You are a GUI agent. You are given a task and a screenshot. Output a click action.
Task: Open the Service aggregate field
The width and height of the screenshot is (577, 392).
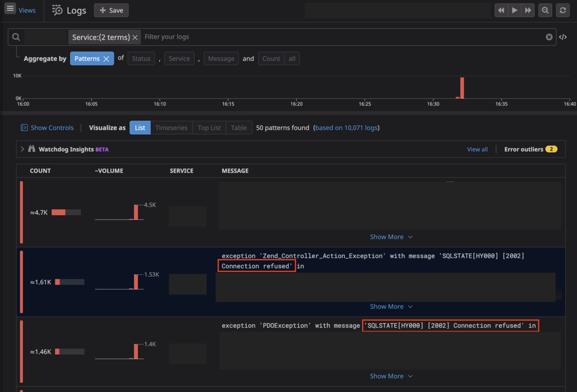click(x=179, y=59)
